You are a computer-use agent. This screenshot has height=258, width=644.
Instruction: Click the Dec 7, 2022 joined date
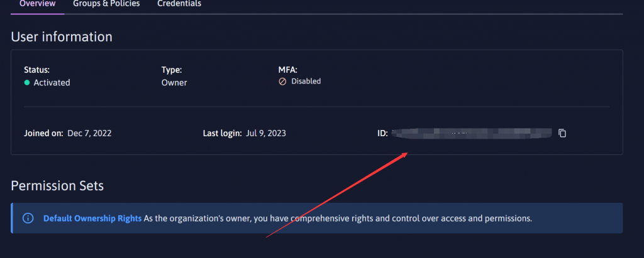(x=89, y=133)
